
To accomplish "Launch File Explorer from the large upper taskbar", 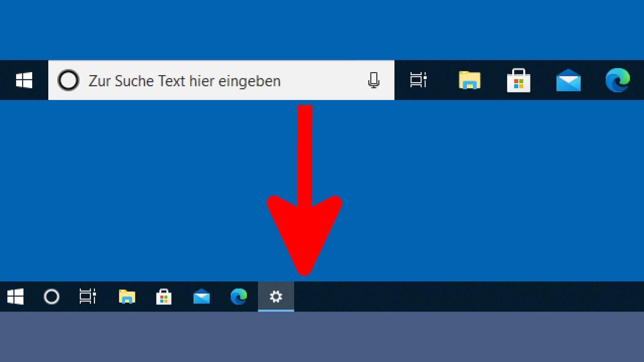I will click(x=470, y=80).
